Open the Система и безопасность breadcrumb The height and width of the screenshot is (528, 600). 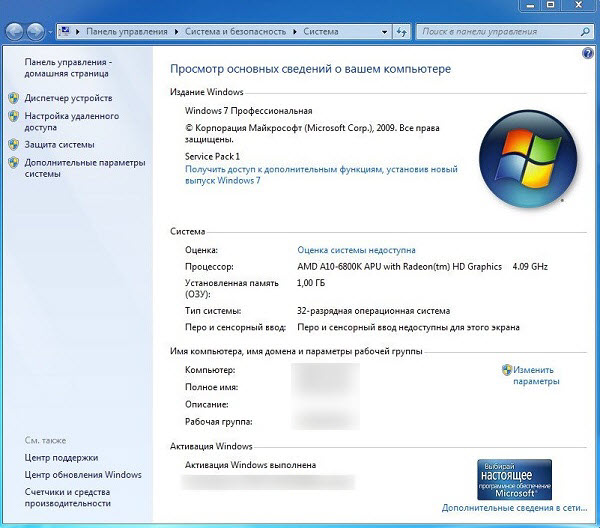tap(235, 32)
